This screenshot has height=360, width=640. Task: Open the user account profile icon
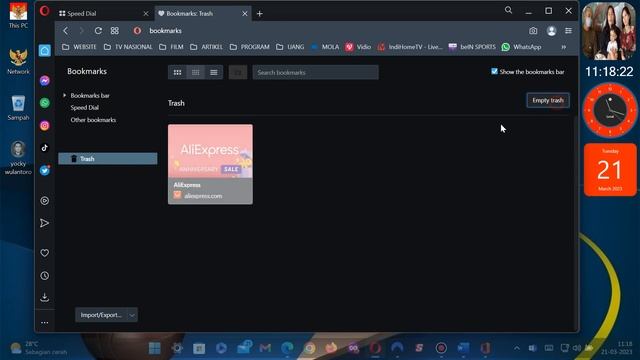[x=551, y=31]
